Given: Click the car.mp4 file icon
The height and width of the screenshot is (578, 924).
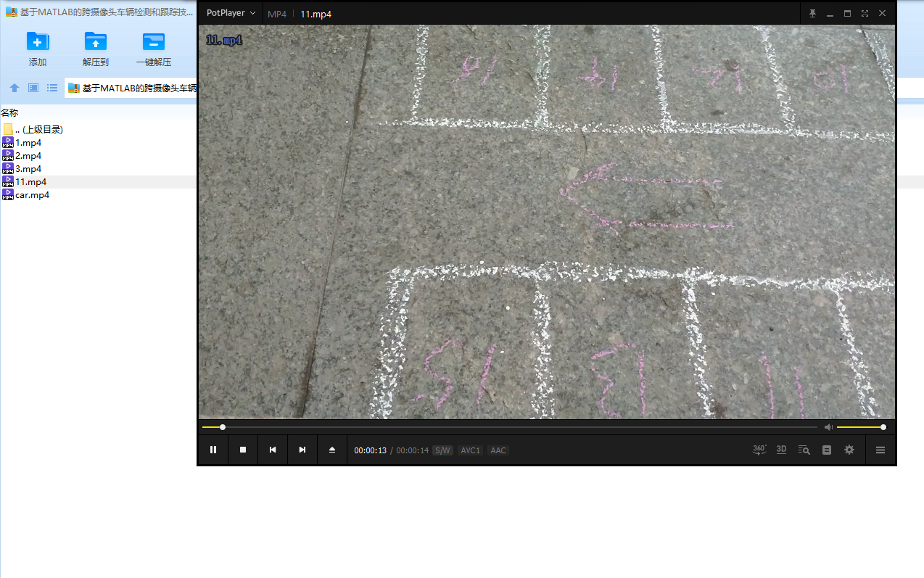Looking at the screenshot, I should coord(8,195).
